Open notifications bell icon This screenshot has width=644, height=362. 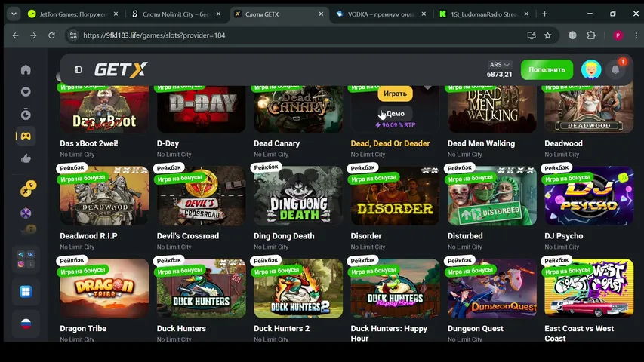[615, 70]
